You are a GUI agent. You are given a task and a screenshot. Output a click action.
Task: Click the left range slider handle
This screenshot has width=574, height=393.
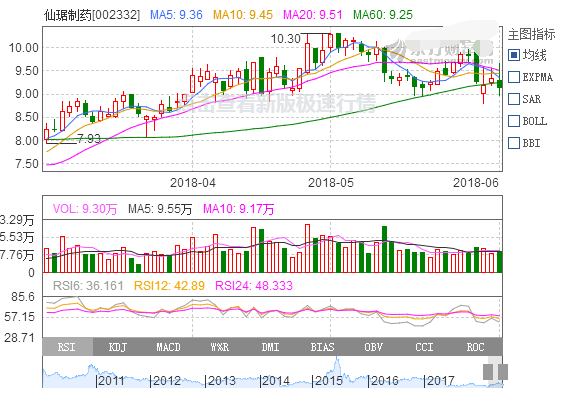click(x=488, y=372)
